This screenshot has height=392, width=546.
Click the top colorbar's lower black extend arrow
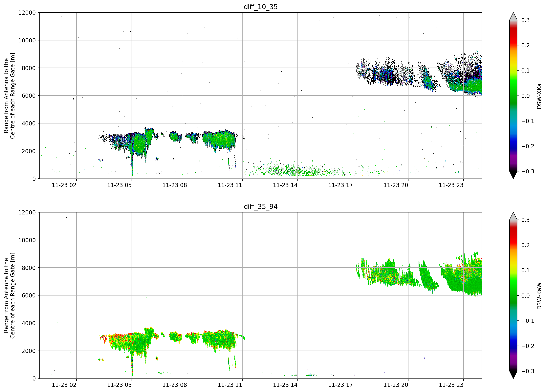(513, 175)
